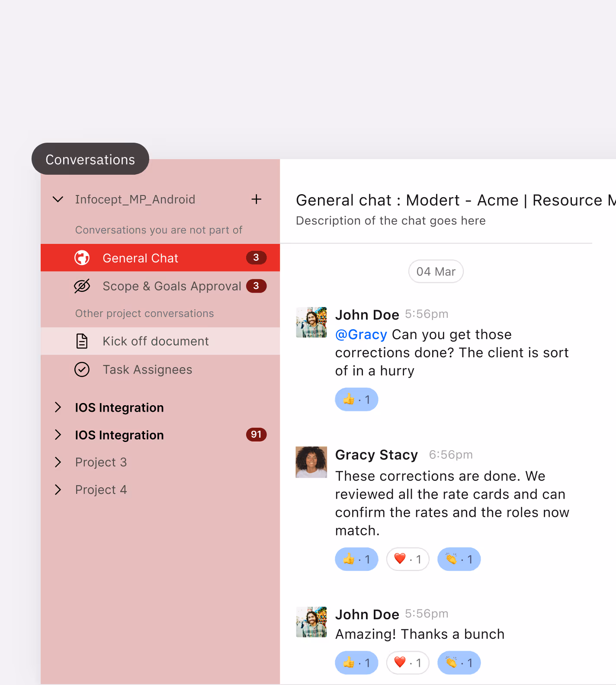Click the General chat : Modert - Acme title
This screenshot has height=685, width=616.
[x=456, y=200]
